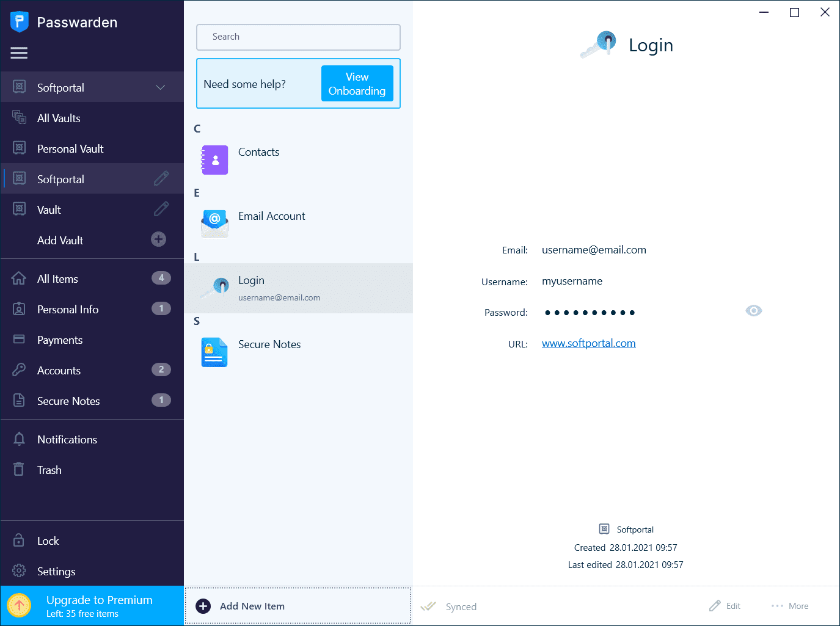
Task: Click the Login key icon in header
Action: pyautogui.click(x=599, y=45)
